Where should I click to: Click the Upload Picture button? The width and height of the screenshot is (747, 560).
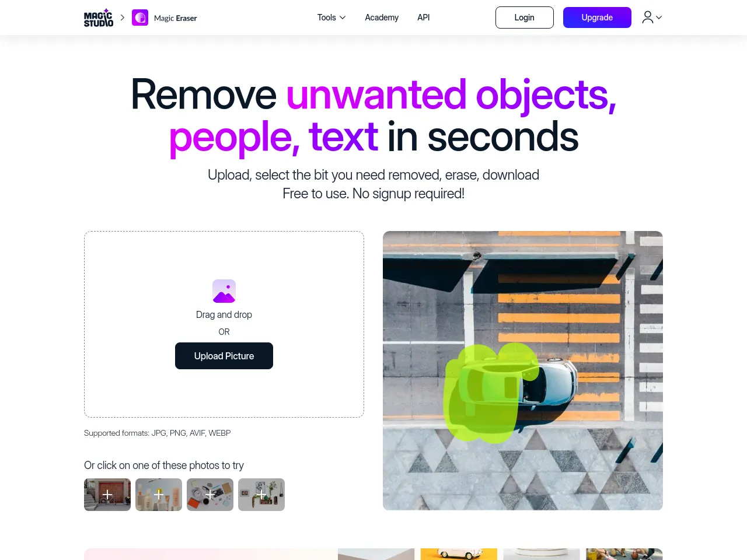pos(224,356)
